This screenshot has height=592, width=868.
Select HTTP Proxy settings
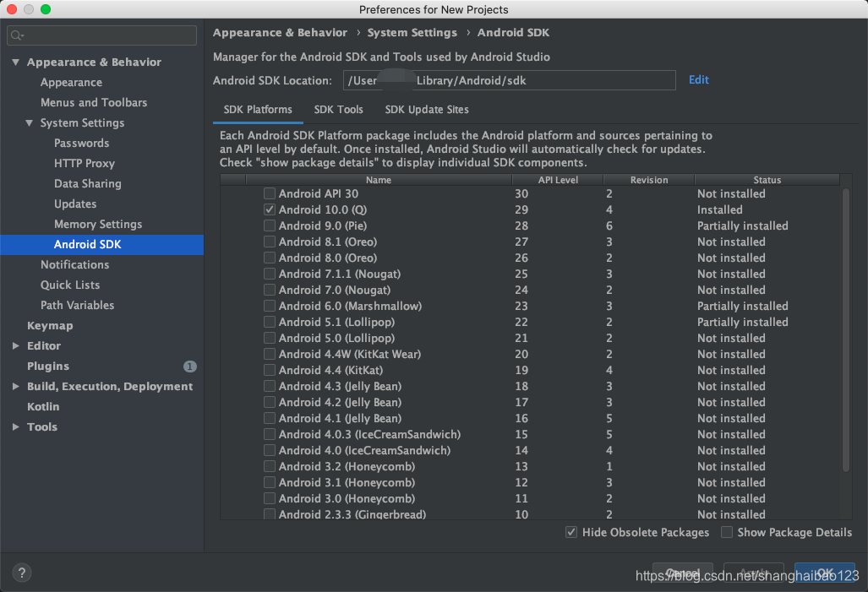tap(85, 163)
